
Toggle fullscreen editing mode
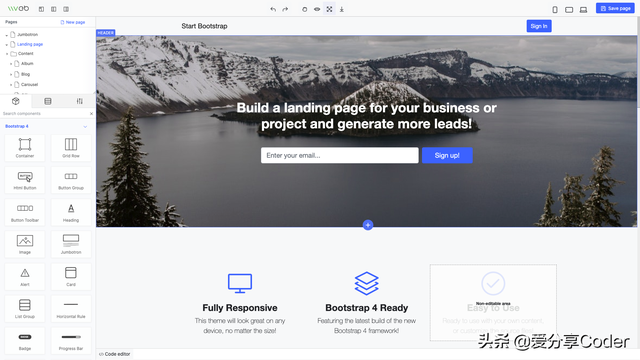pyautogui.click(x=329, y=9)
